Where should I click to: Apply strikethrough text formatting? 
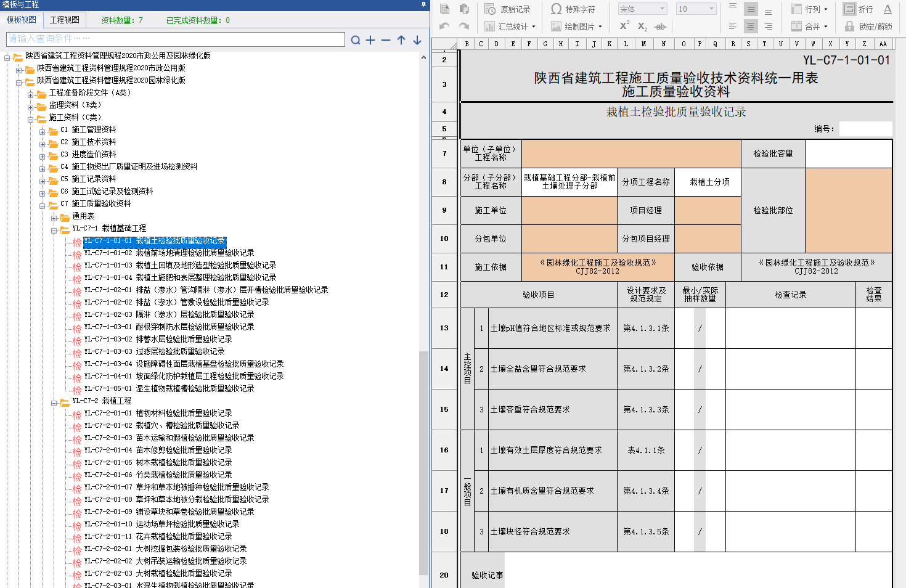click(661, 27)
